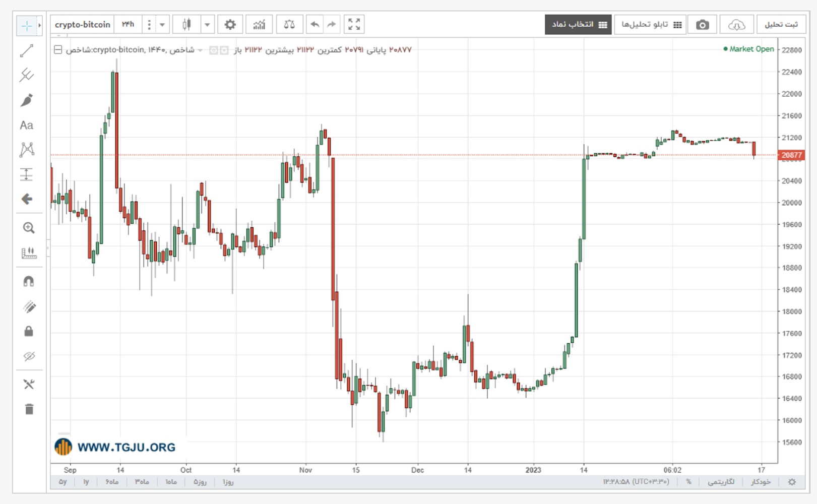
Task: Toggle stay in drawing mode pencil
Action: coord(29,306)
